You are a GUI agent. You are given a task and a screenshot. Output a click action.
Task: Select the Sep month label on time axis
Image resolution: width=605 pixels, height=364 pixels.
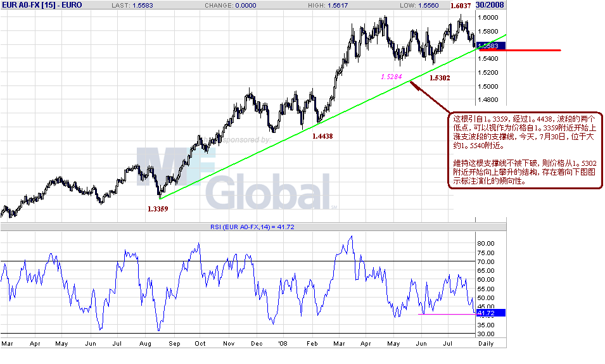174,344
